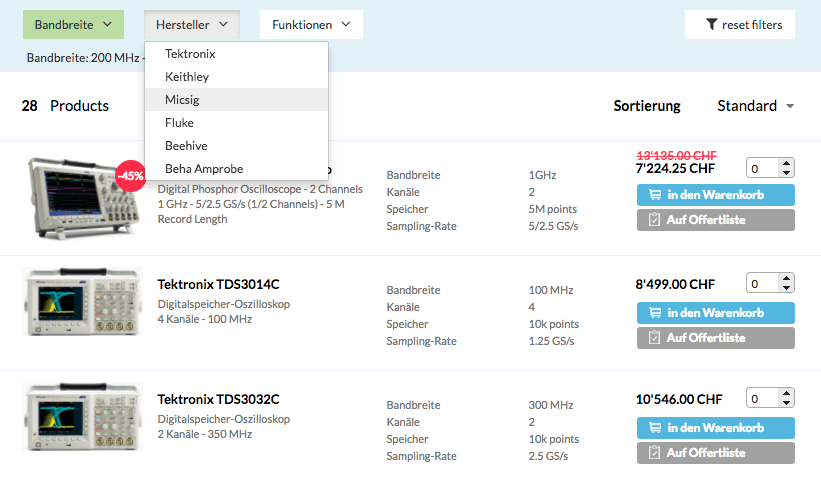Increase quantity of TDS3014C

786,277
